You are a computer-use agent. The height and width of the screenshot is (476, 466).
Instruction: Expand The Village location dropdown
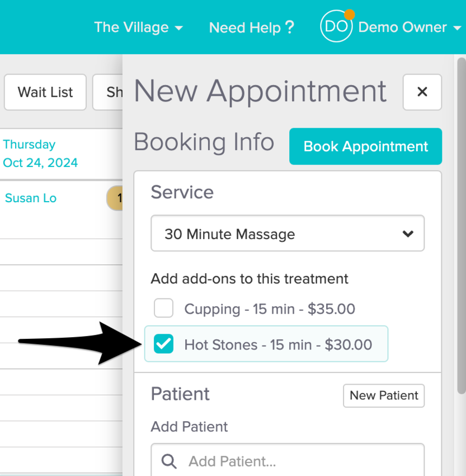(x=138, y=27)
